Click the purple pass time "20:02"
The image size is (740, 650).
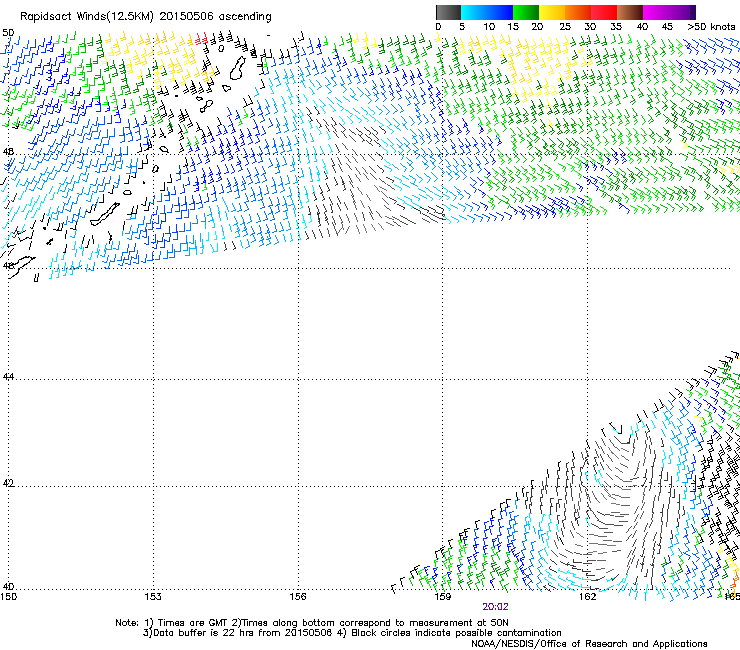[495, 607]
